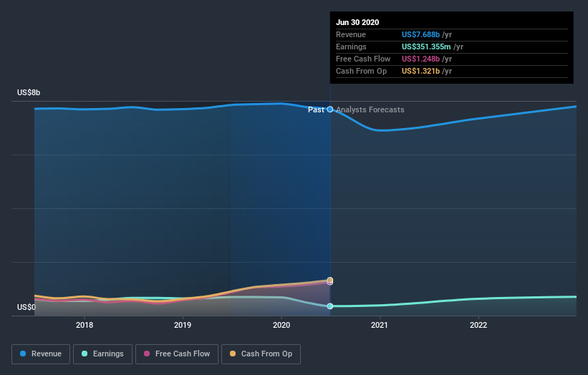The height and width of the screenshot is (375, 588).
Task: Select the 2019 x-axis label
Action: pyautogui.click(x=183, y=325)
